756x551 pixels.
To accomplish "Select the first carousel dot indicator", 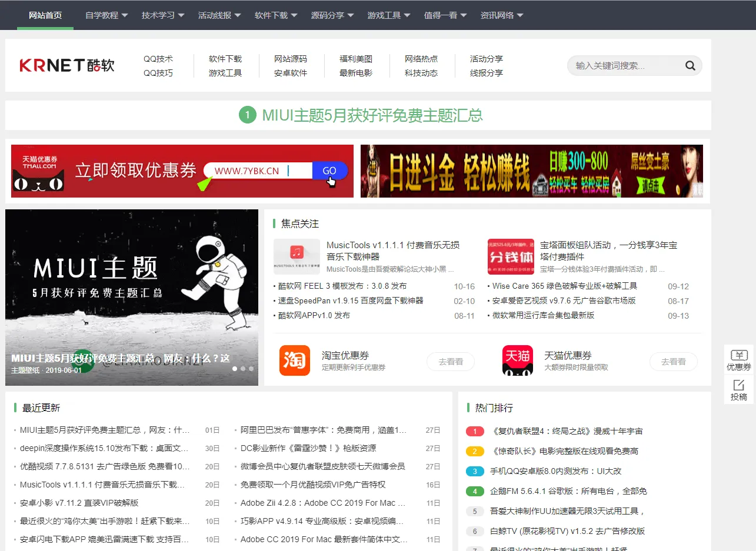I will click(235, 369).
